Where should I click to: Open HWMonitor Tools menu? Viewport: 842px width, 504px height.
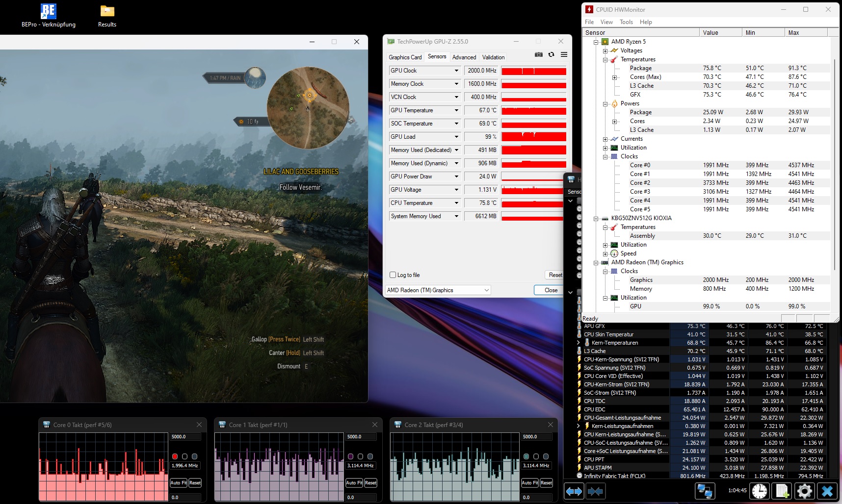[x=626, y=22]
